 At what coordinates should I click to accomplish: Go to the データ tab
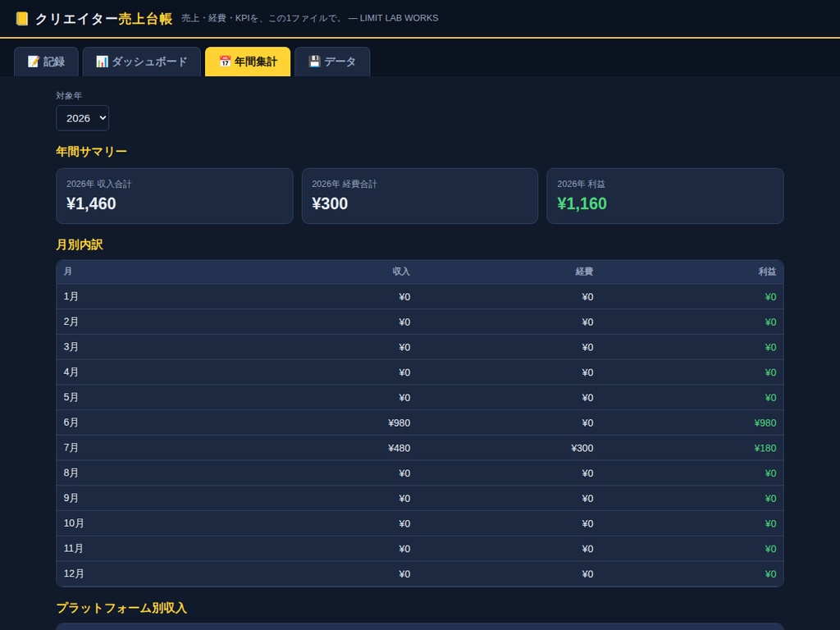click(332, 62)
